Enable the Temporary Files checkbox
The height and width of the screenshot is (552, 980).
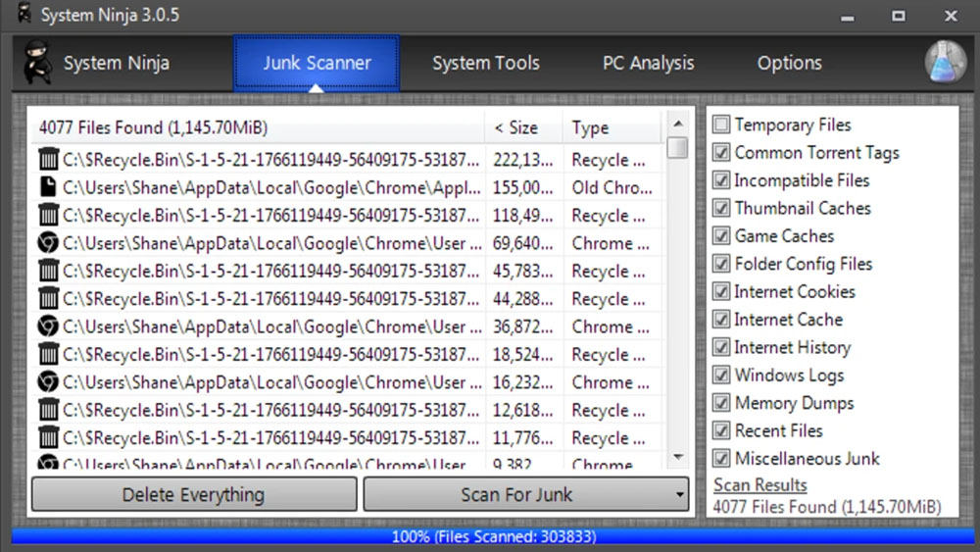720,125
